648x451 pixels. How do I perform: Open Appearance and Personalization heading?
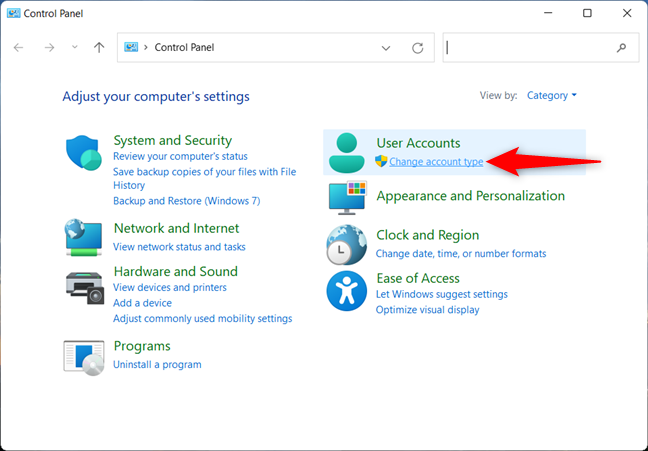tap(470, 196)
